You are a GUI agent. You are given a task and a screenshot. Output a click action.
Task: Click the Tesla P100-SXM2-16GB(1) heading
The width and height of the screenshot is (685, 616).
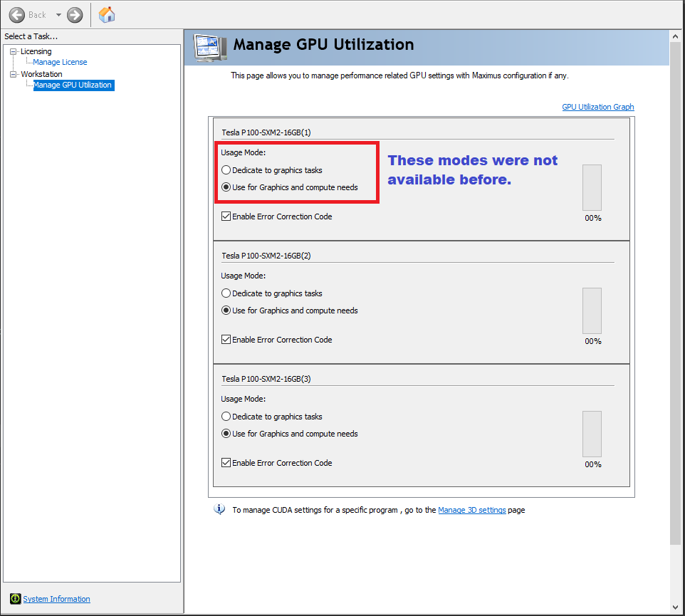(x=266, y=132)
